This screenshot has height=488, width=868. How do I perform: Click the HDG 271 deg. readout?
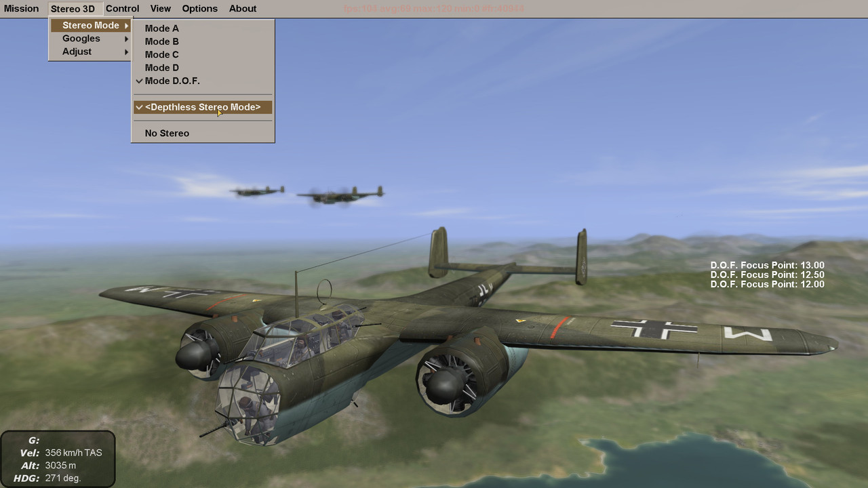[x=47, y=479]
